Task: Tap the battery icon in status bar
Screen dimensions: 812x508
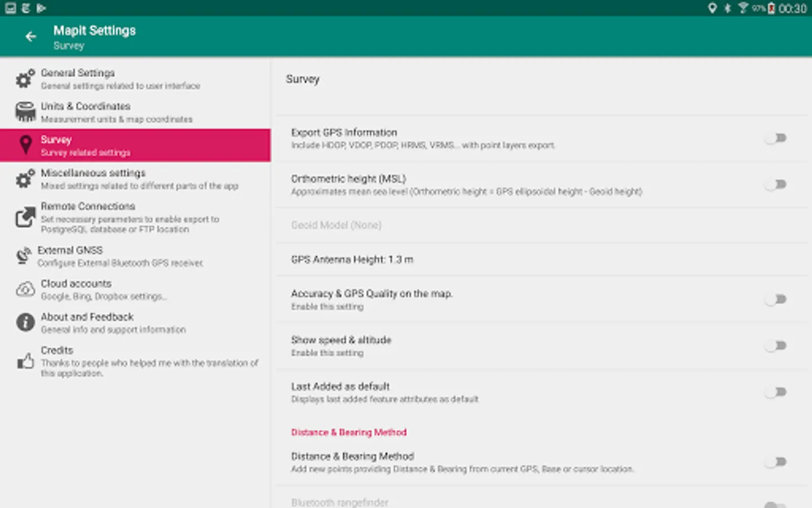Action: [771, 8]
